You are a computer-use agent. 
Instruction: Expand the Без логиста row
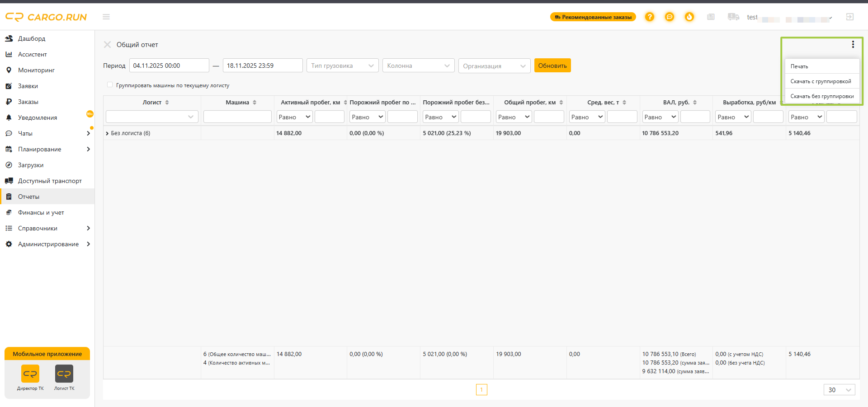pos(107,133)
